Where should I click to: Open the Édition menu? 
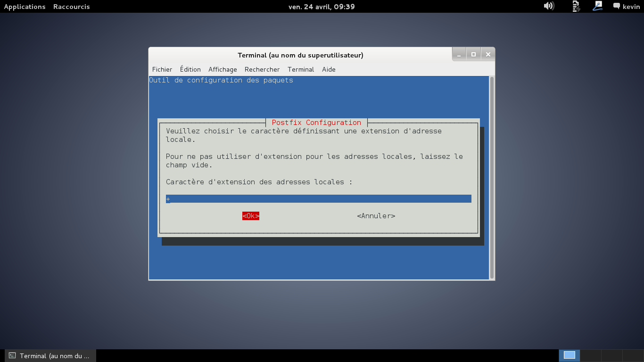(190, 69)
